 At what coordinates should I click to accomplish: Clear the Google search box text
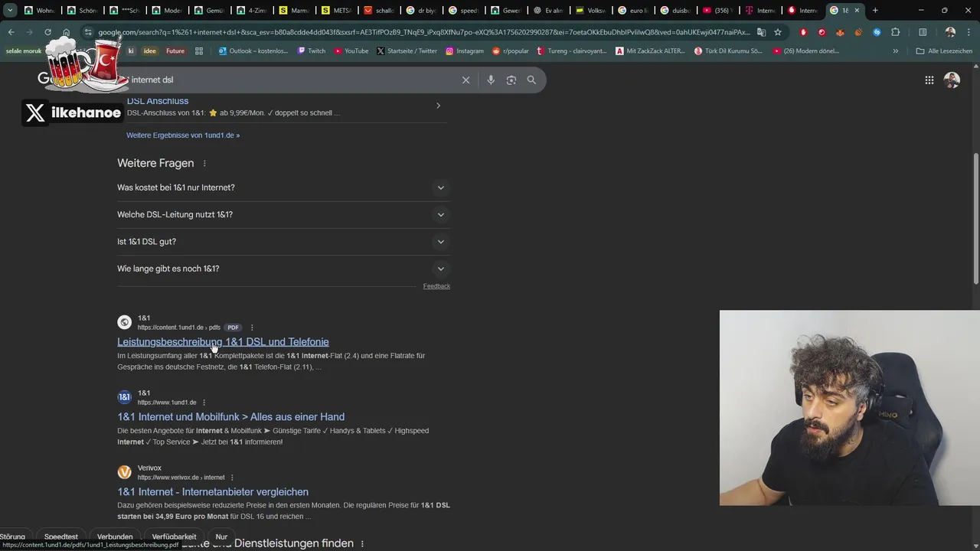465,80
